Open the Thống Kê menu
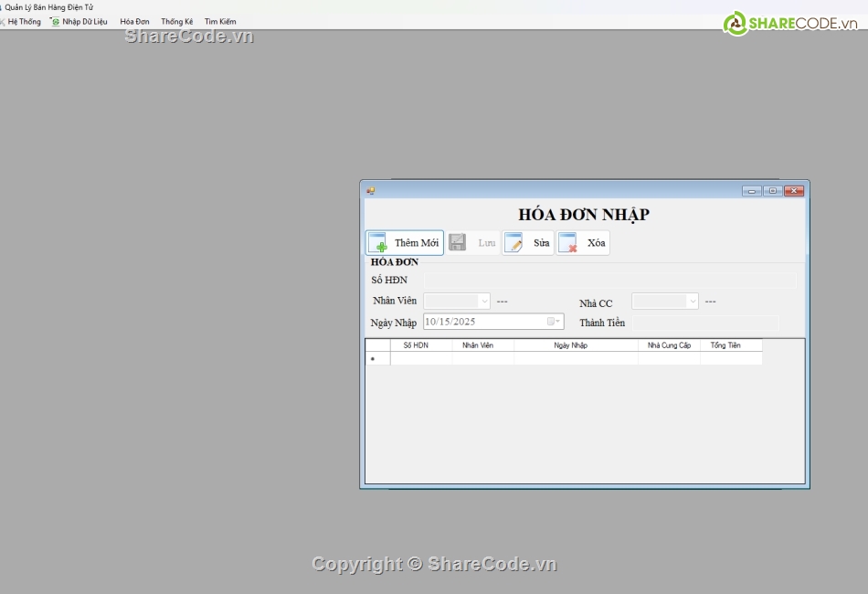Viewport: 868px width, 594px height. 176,21
